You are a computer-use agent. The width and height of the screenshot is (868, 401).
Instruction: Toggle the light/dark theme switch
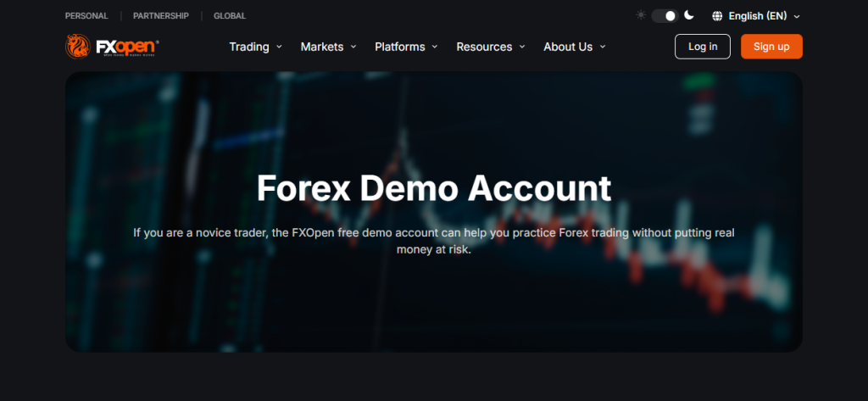coord(665,16)
